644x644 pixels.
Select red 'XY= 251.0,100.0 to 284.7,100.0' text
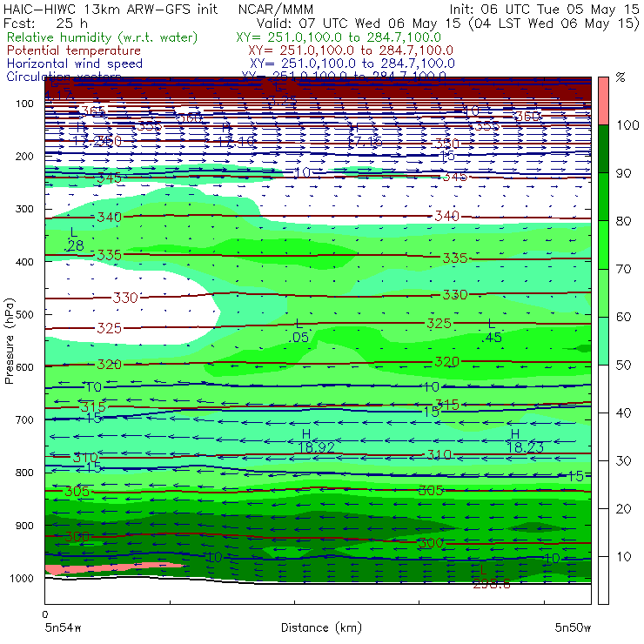coord(351,50)
